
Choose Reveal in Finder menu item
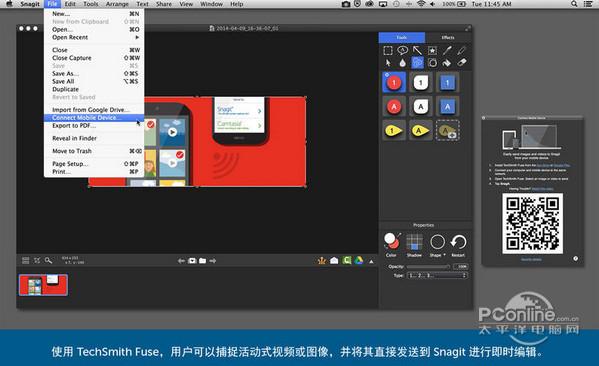[x=94, y=138]
